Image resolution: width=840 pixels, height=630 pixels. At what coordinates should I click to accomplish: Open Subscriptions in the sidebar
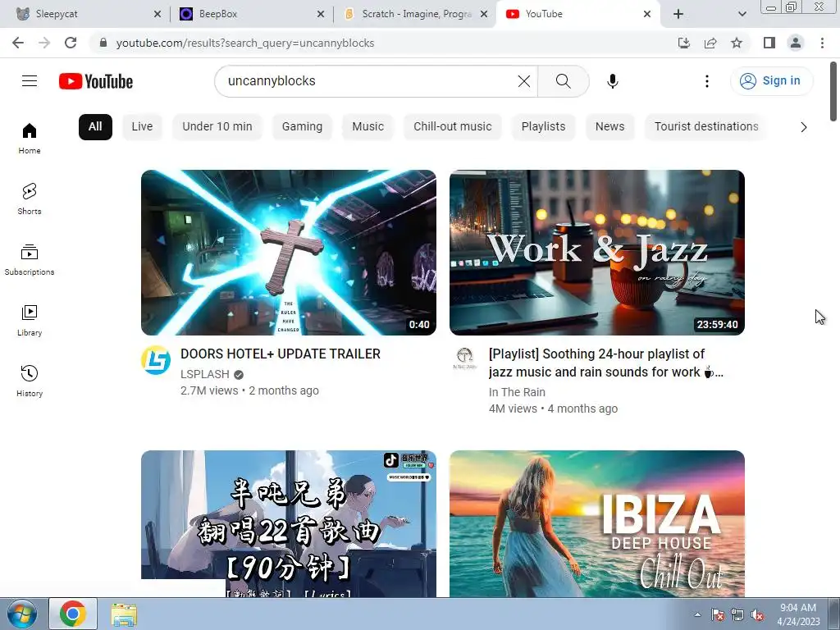[x=30, y=260]
